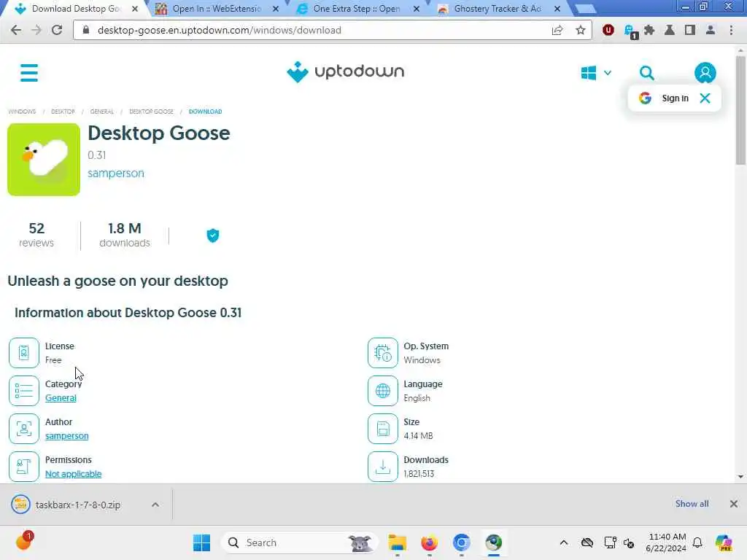747x560 pixels.
Task: Reload the current page
Action: tap(57, 30)
